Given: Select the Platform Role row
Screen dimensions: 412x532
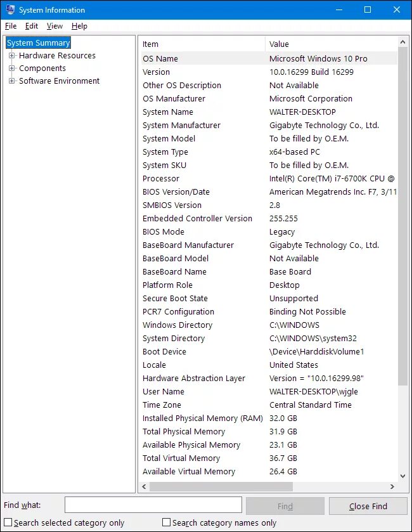Looking at the screenshot, I should (269, 285).
